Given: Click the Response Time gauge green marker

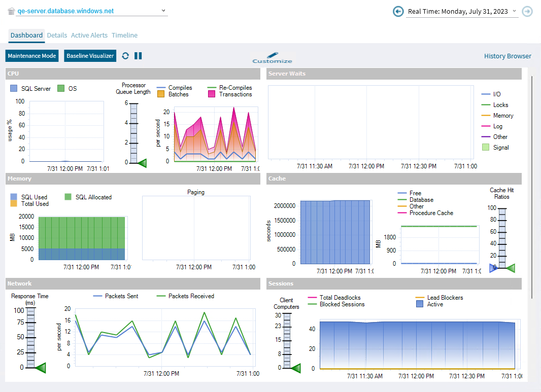Looking at the screenshot, I should tap(41, 368).
